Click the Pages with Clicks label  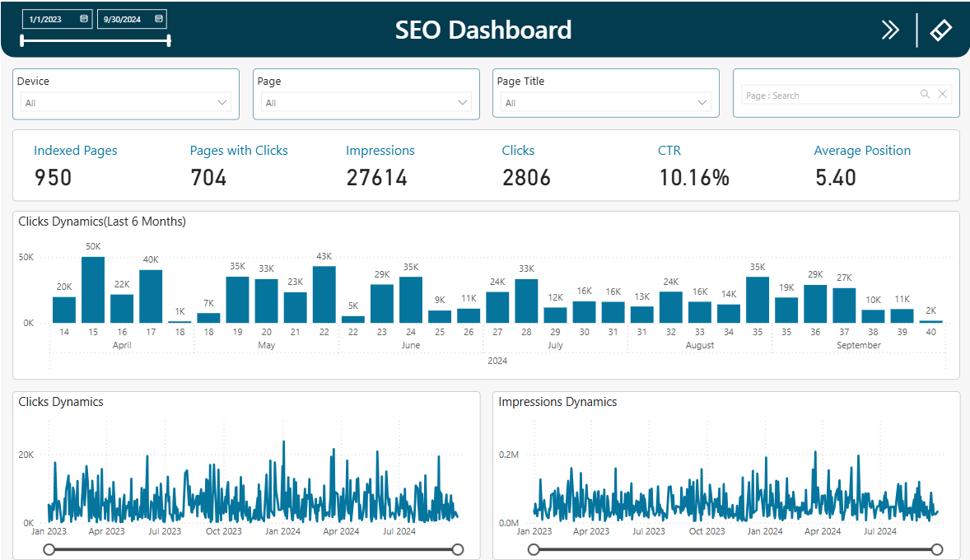coord(239,150)
